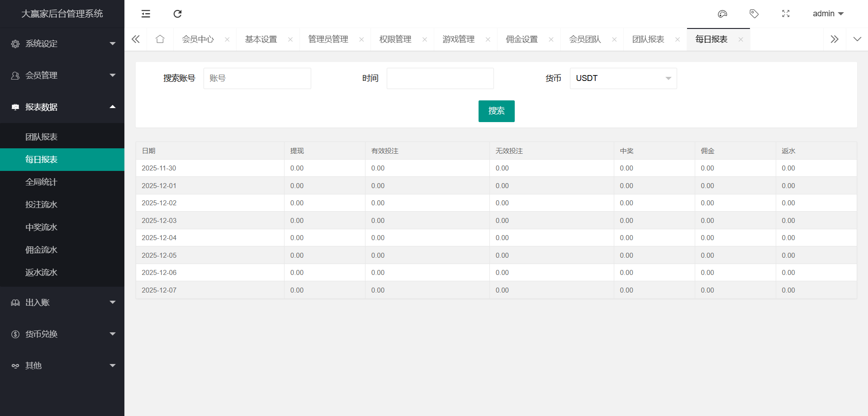Open 投注流水 from the sidebar
The image size is (868, 416).
[x=41, y=205]
